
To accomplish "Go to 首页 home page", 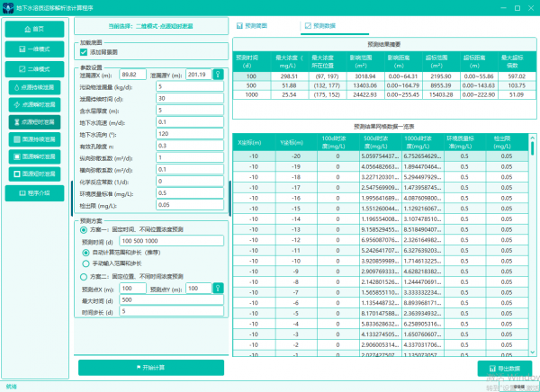I will point(36,29).
